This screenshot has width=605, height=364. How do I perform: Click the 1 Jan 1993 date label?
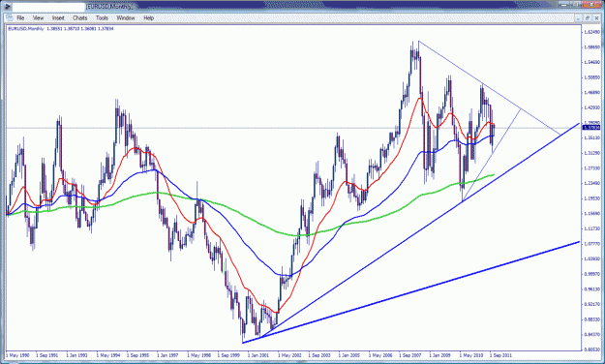[76, 354]
